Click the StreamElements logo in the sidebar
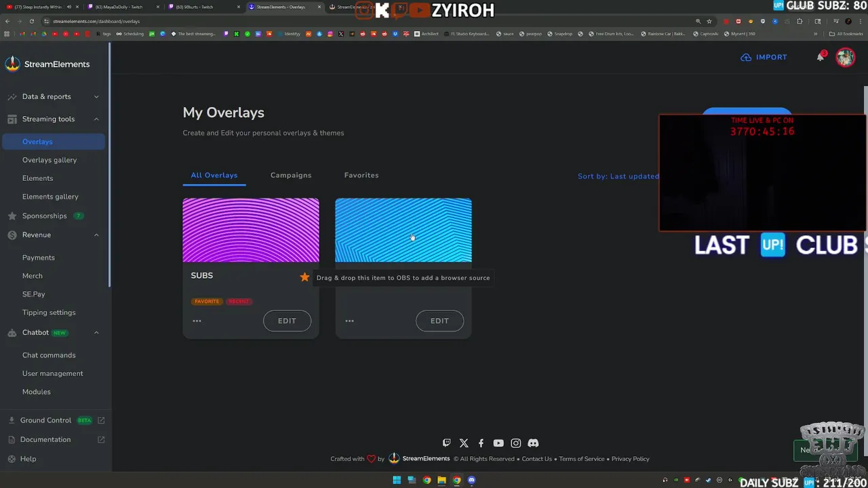Screen dimensions: 868x488 click(x=47, y=64)
